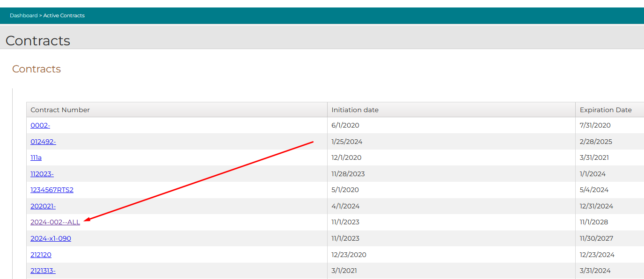Click the 6/1/2020 initiation date cell

(345, 125)
